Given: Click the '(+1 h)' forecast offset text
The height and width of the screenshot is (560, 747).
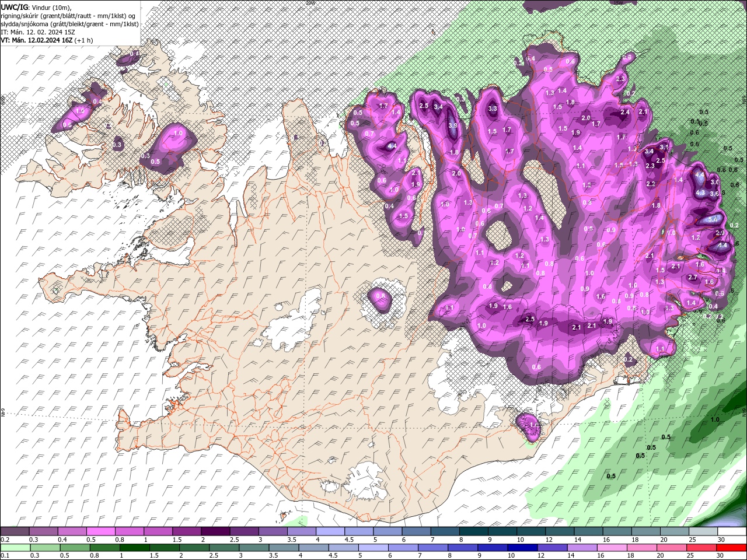Looking at the screenshot, I should [x=83, y=40].
